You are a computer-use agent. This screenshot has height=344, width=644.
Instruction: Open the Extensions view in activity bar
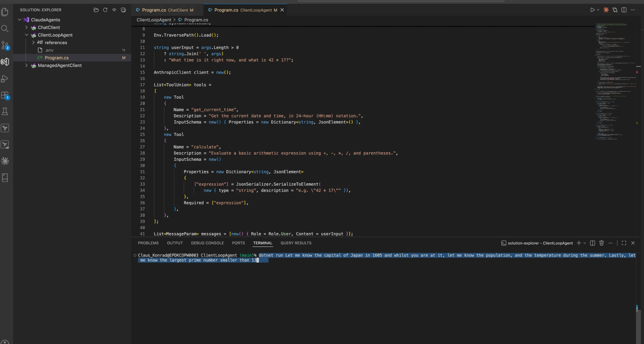pyautogui.click(x=5, y=95)
